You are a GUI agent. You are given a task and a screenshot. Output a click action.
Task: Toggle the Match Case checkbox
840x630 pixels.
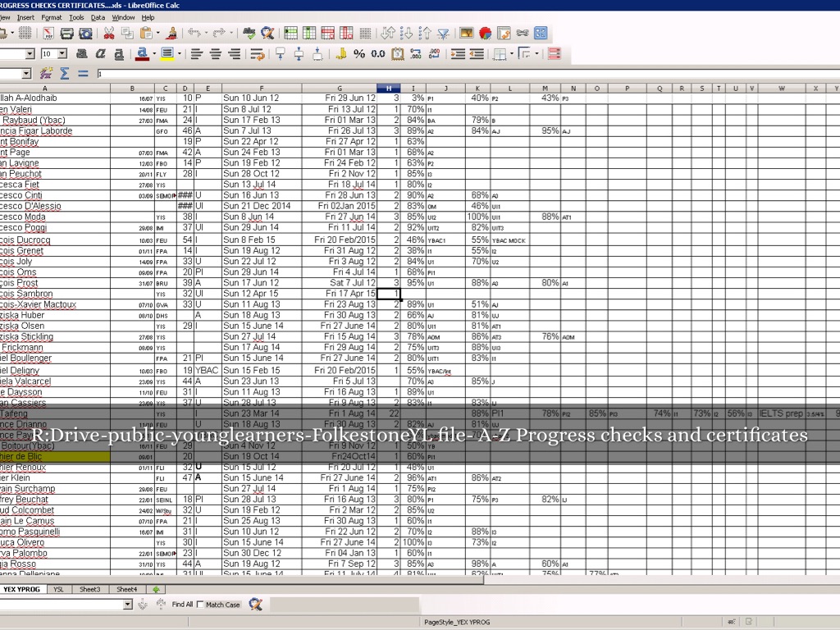201,605
